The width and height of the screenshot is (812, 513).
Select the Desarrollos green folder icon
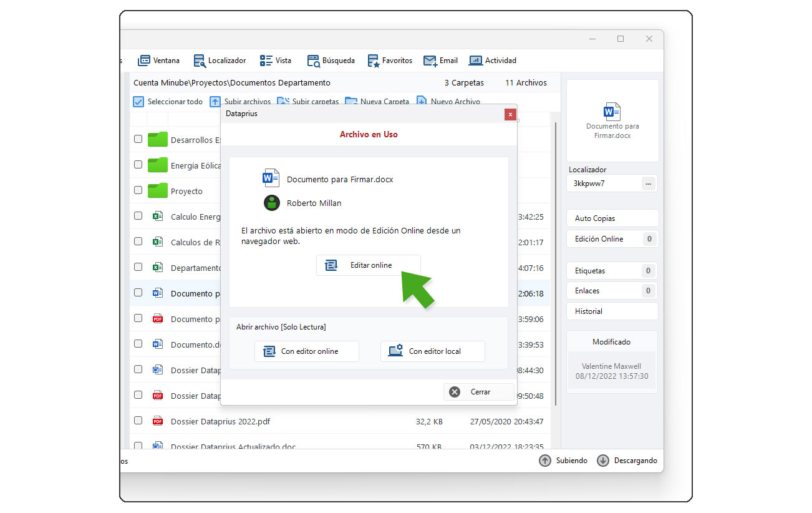(158, 139)
